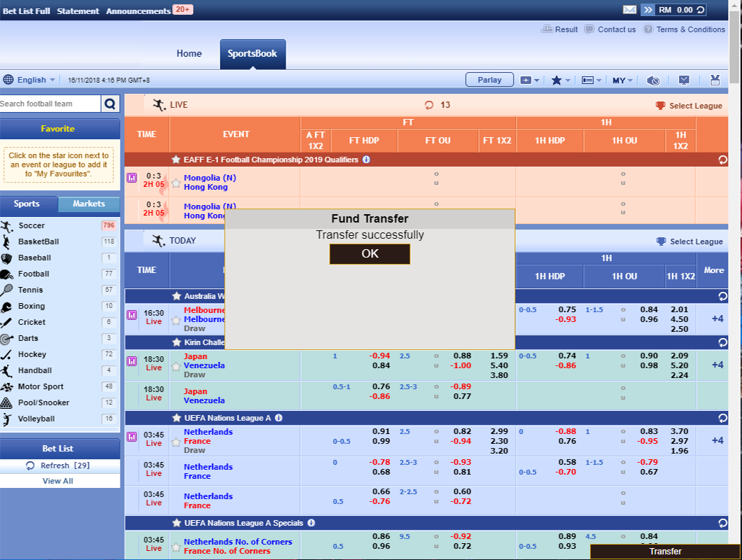Favorite the EAFF E-1 Football Championship league

(x=176, y=160)
